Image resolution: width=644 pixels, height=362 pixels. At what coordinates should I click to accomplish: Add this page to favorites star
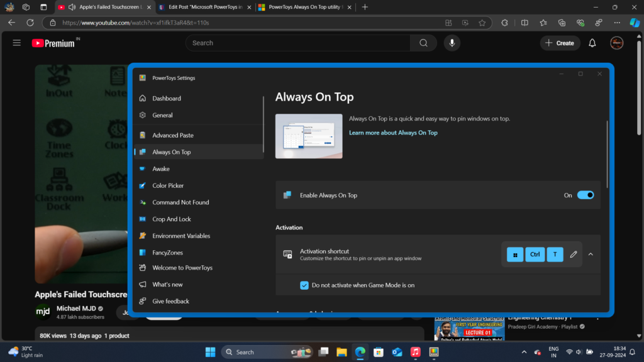(x=482, y=23)
